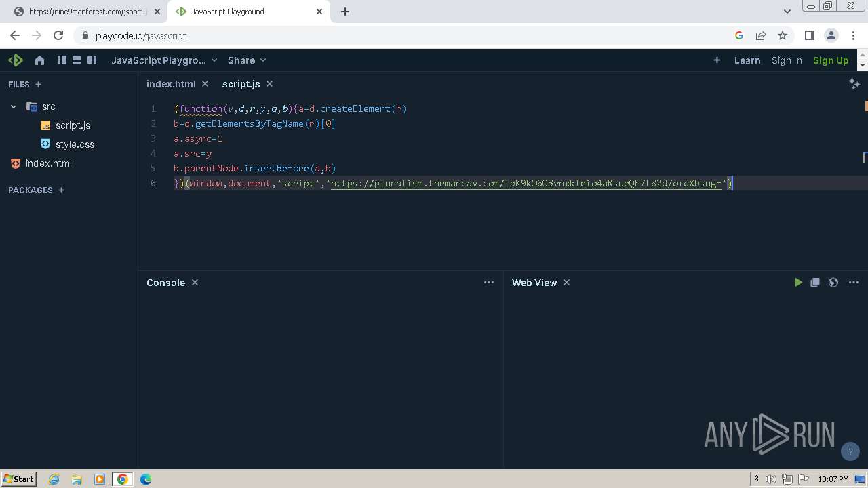The width and height of the screenshot is (868, 488).
Task: Close the index.html editor tab
Action: [x=205, y=84]
